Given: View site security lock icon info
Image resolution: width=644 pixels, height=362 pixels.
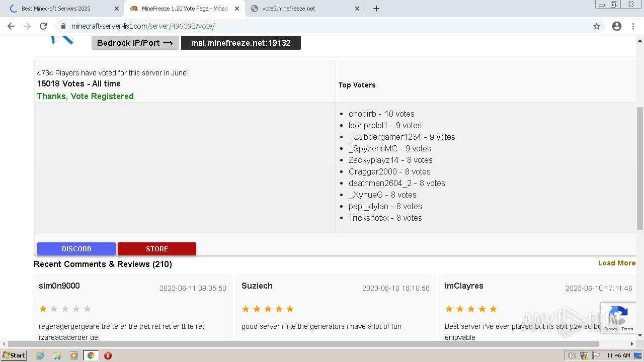Looking at the screenshot, I should (63, 26).
